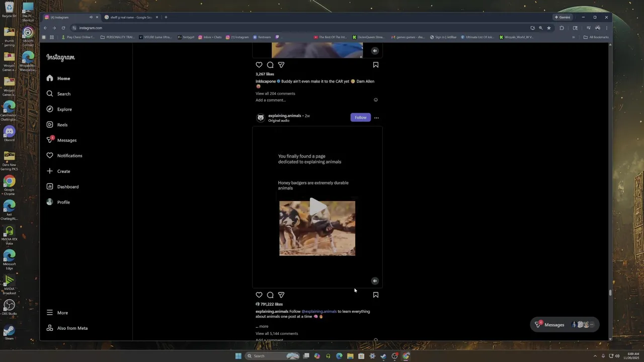Open Profile from the sidebar
Screen dimensions: 644x362
click(x=58, y=202)
